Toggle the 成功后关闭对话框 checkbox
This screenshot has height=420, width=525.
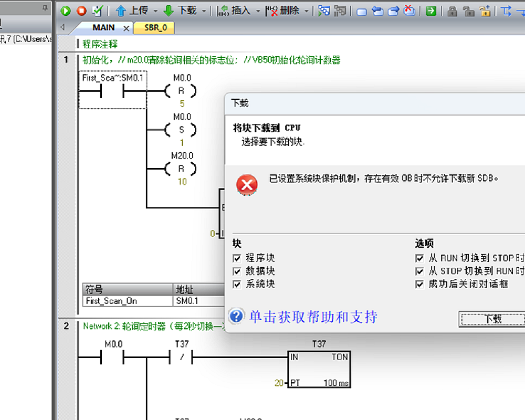pos(419,285)
